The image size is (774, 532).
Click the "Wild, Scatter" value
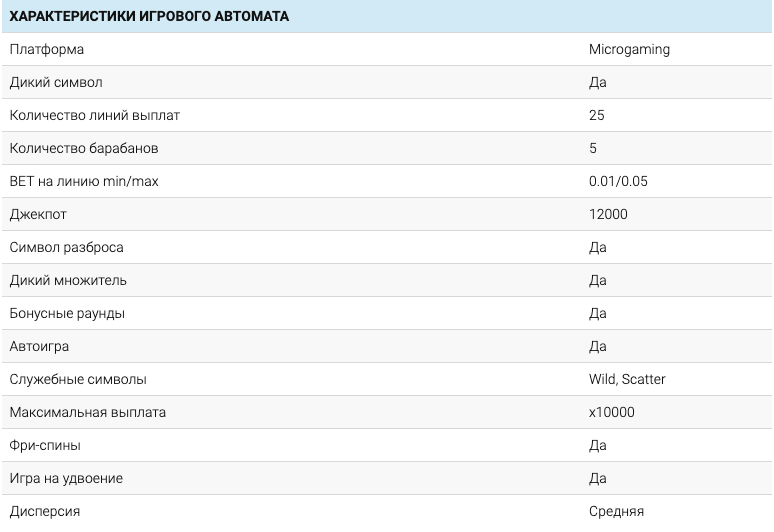coord(627,379)
